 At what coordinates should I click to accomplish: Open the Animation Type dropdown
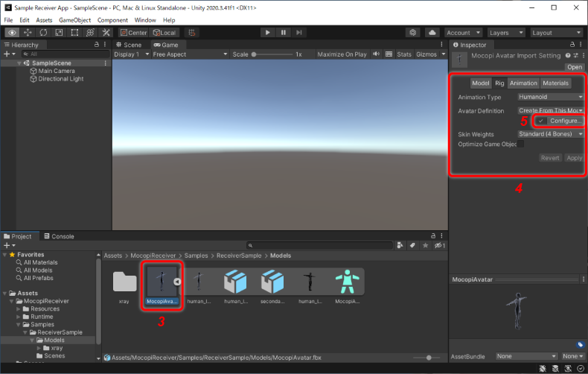[x=550, y=97]
